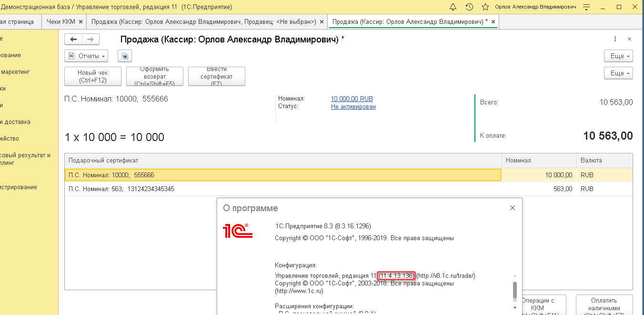The width and height of the screenshot is (644, 315).
Task: Click the 1C logo in the About dialog
Action: [237, 231]
